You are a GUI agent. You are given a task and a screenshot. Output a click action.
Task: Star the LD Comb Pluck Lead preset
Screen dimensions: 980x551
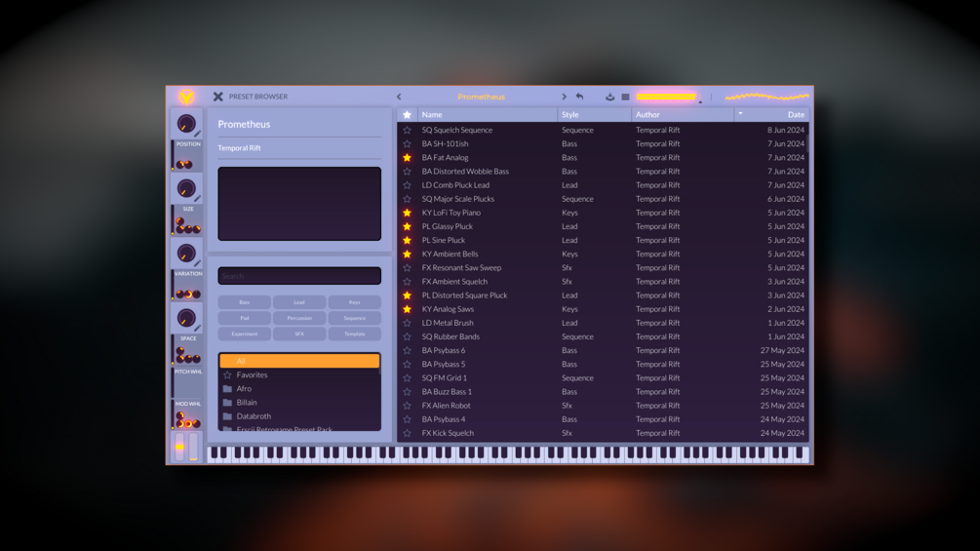click(407, 185)
